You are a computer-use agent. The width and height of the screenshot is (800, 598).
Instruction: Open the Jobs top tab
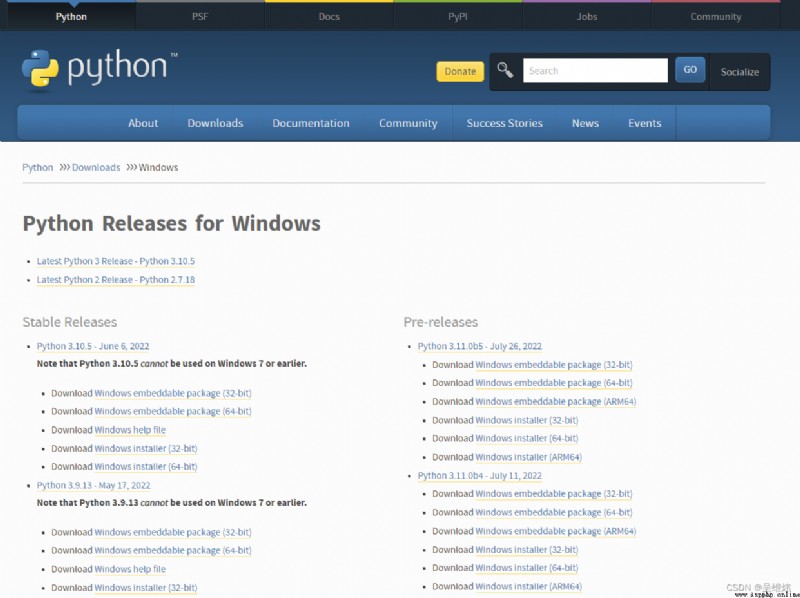587,16
